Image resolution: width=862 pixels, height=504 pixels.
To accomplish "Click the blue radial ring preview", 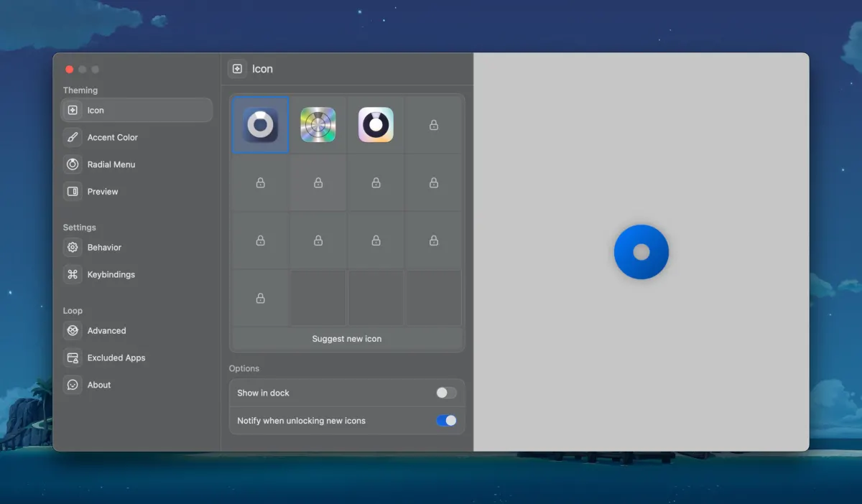I will click(x=641, y=252).
